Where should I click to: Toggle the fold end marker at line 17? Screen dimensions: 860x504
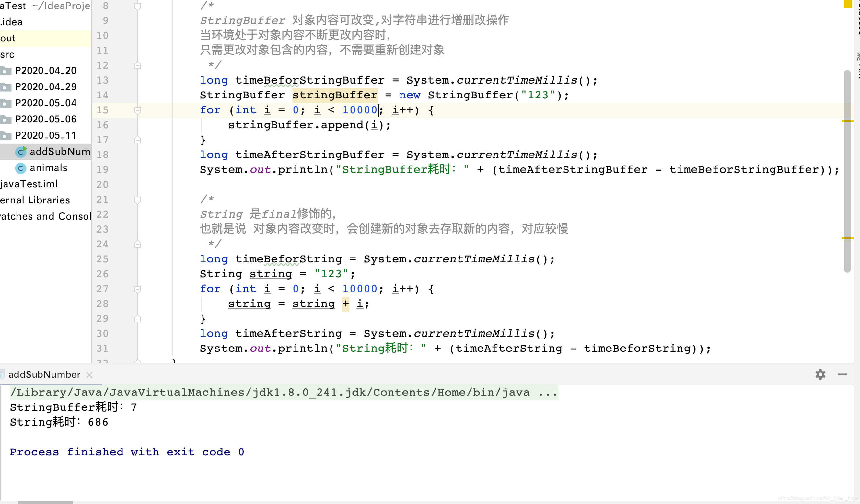137,140
